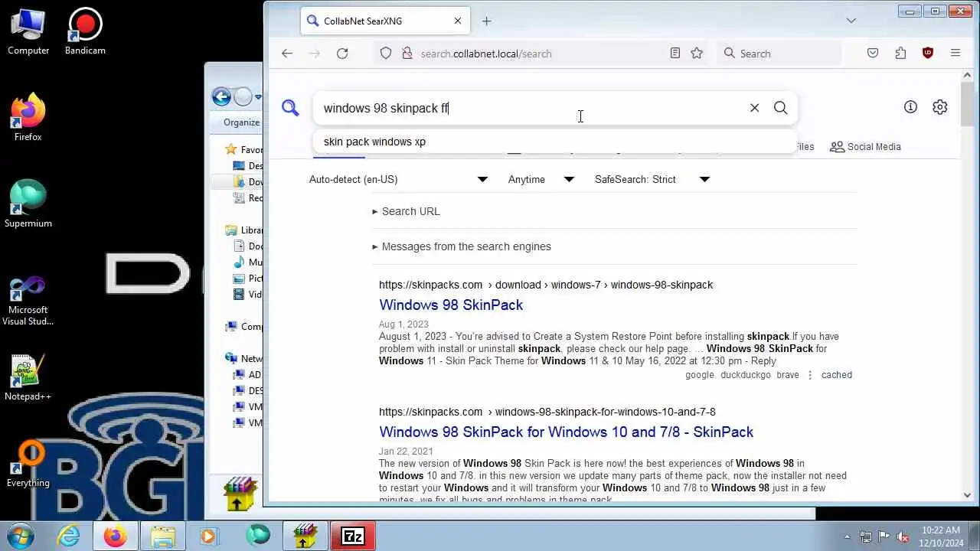The image size is (980, 551).
Task: Open the WinRAR taskbar button
Action: pyautogui.click(x=305, y=536)
